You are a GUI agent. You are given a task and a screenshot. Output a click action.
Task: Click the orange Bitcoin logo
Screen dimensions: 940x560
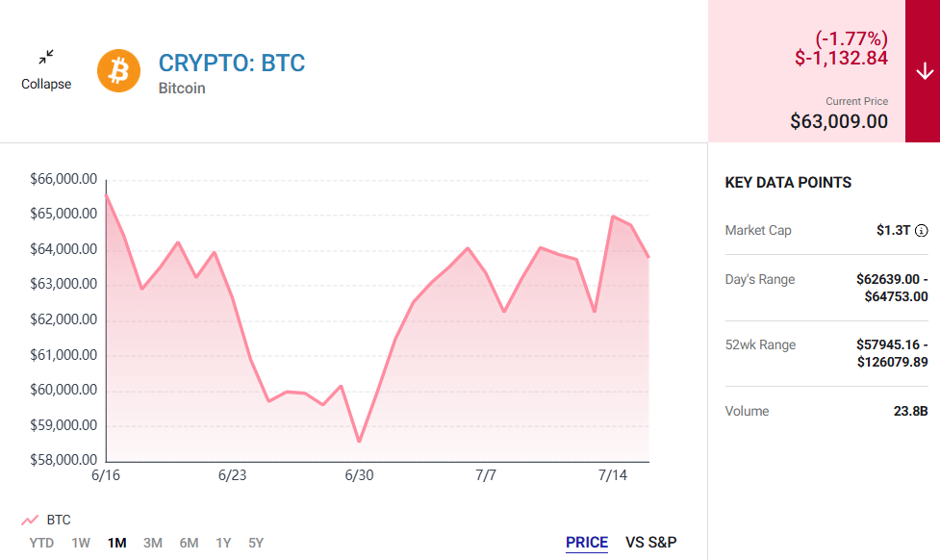(118, 71)
